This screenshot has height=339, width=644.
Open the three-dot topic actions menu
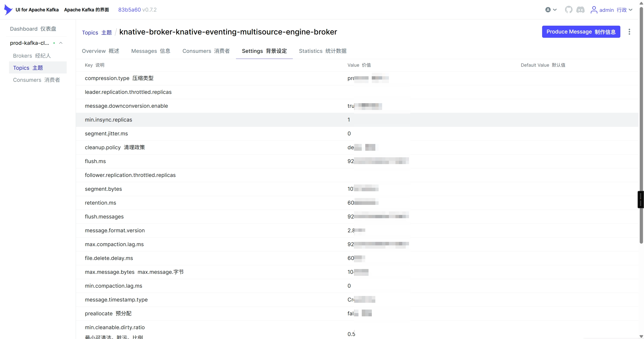coord(629,32)
